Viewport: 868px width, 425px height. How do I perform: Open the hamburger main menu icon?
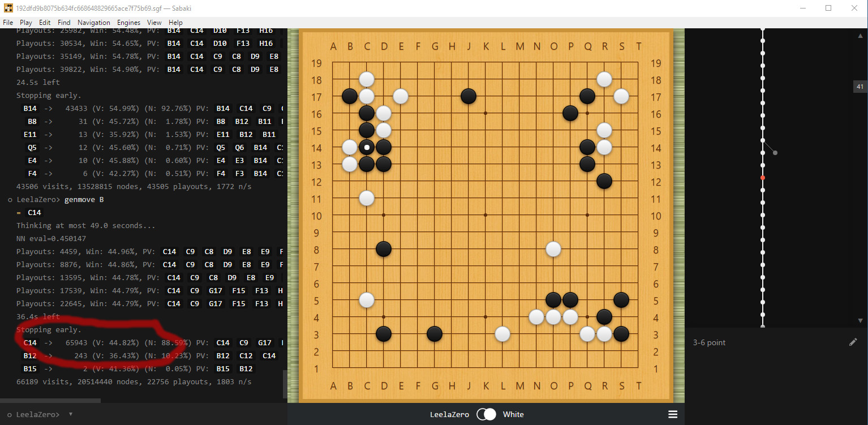[x=673, y=414]
